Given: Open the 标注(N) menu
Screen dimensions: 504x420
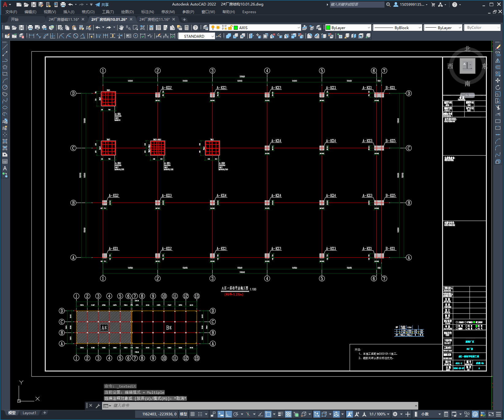Looking at the screenshot, I should click(147, 12).
